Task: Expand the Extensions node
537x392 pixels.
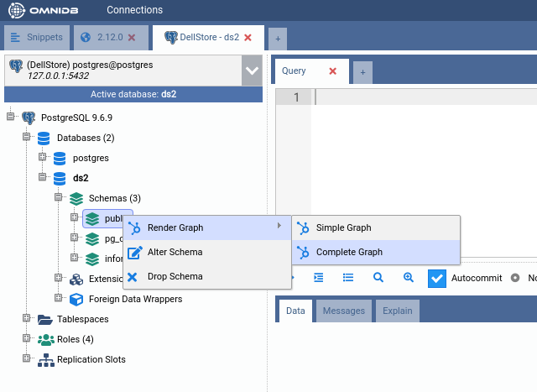Action: [58, 278]
